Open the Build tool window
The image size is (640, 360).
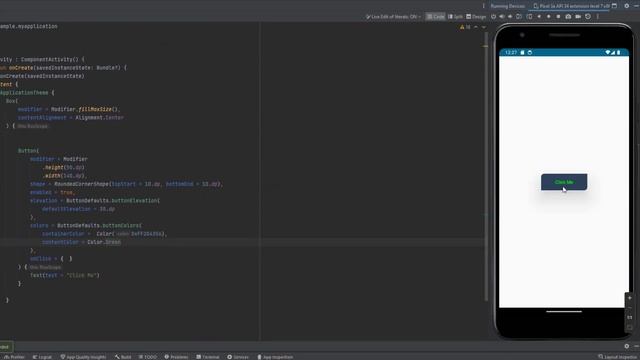(x=123, y=357)
